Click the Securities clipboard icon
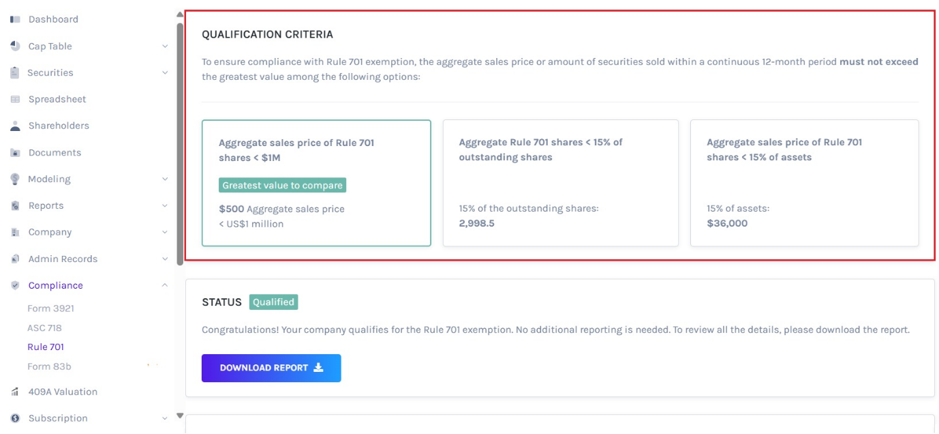 click(16, 72)
